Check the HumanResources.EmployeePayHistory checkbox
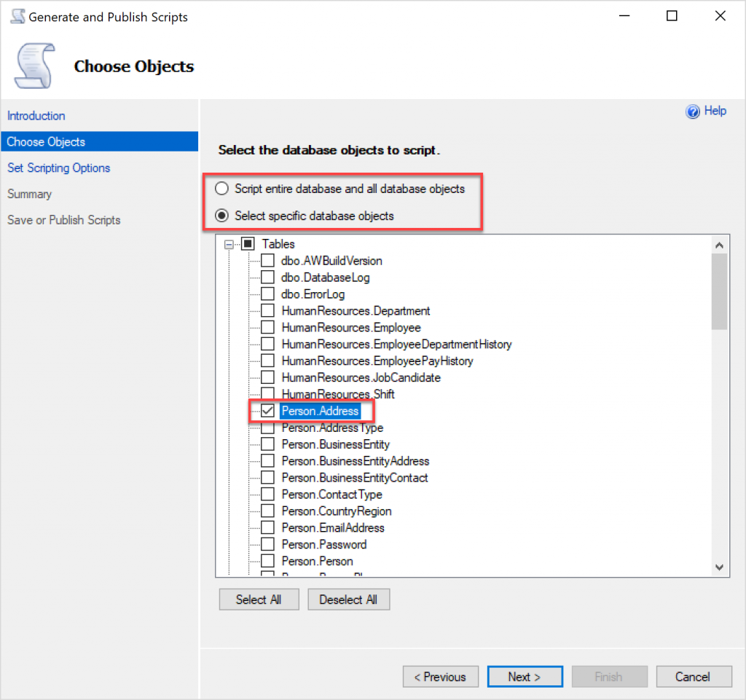Viewport: 746px width, 700px height. 268,361
